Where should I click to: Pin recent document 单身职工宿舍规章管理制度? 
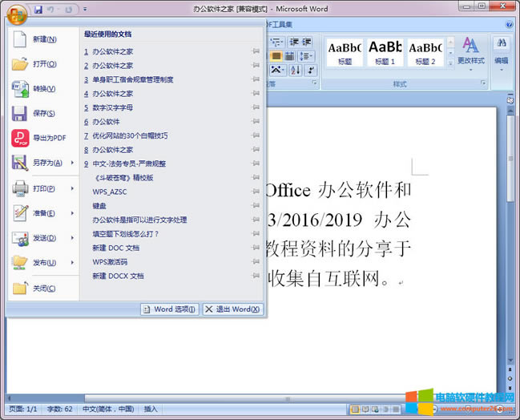[x=256, y=79]
